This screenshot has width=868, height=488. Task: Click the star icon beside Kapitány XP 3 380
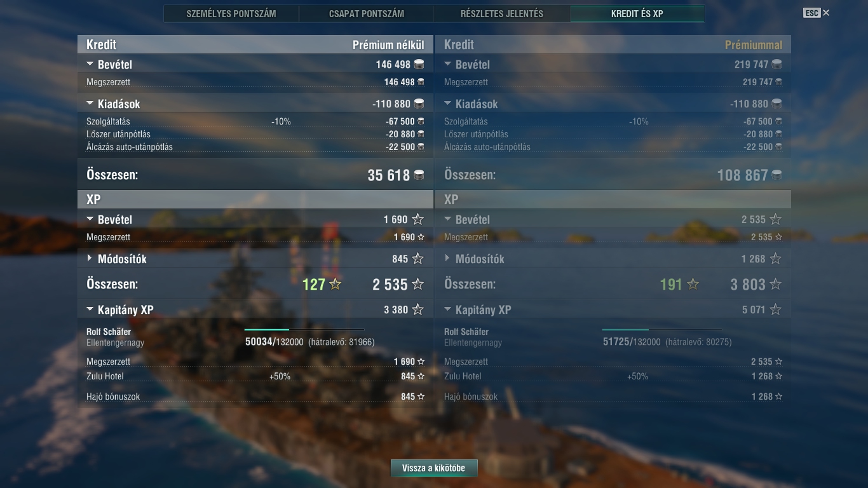pos(417,309)
